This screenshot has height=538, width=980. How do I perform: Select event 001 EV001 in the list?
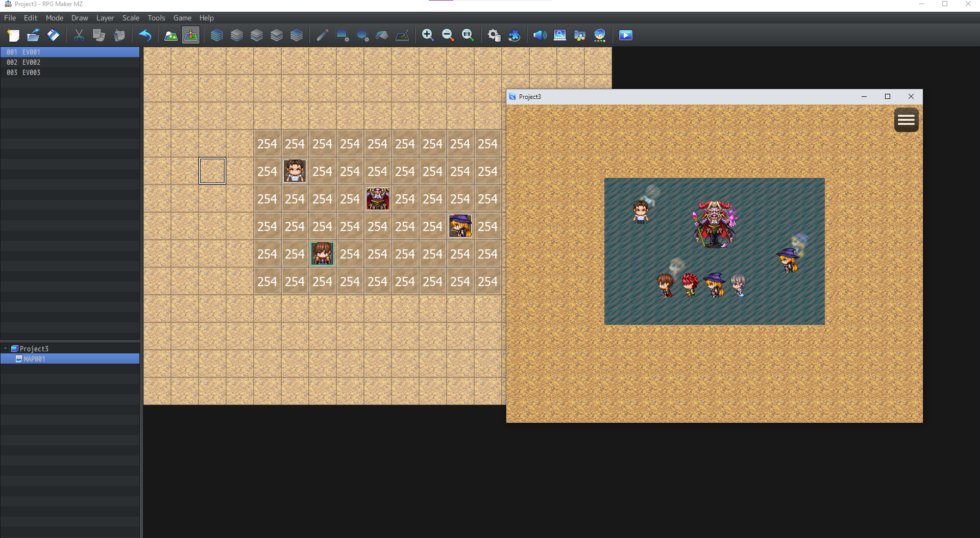70,52
